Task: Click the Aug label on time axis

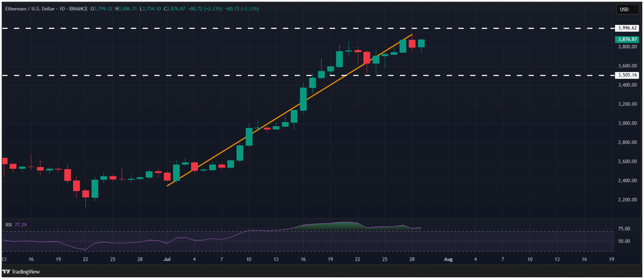Action: point(448,259)
